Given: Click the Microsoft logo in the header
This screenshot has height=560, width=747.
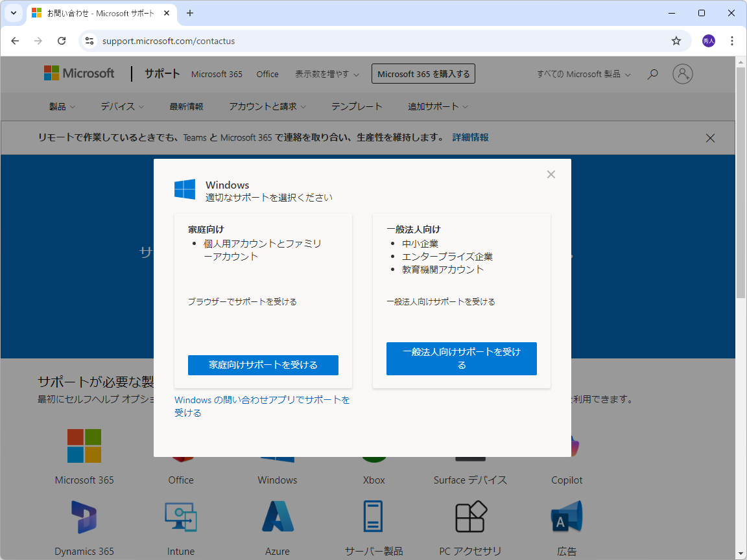Looking at the screenshot, I should tap(78, 73).
